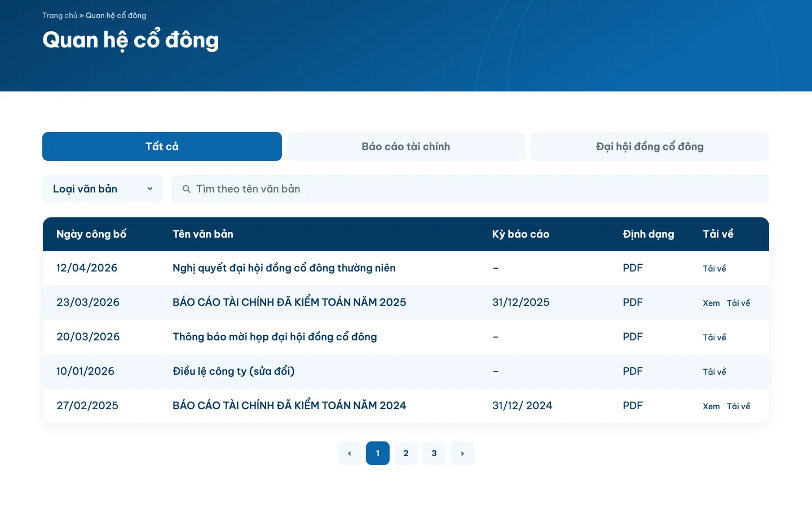The height and width of the screenshot is (508, 812).
Task: Download Nghị quyết đại hội đồng cổ đông
Action: (714, 269)
